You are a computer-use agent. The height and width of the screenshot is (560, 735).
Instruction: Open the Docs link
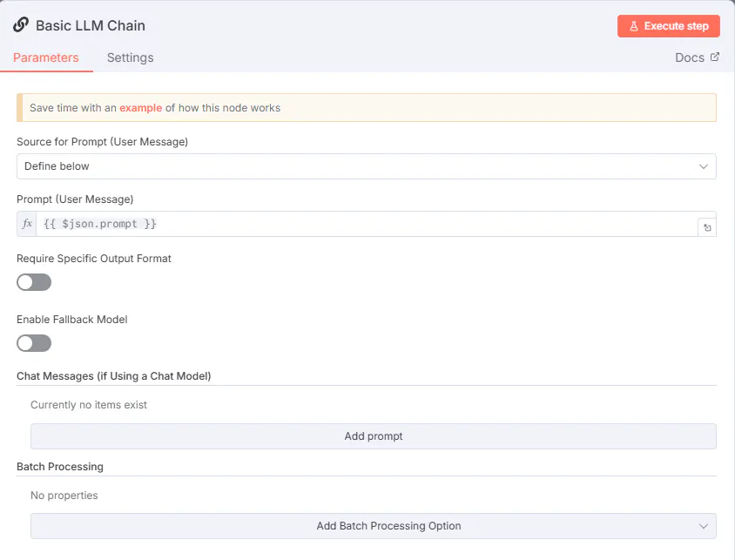coord(689,57)
